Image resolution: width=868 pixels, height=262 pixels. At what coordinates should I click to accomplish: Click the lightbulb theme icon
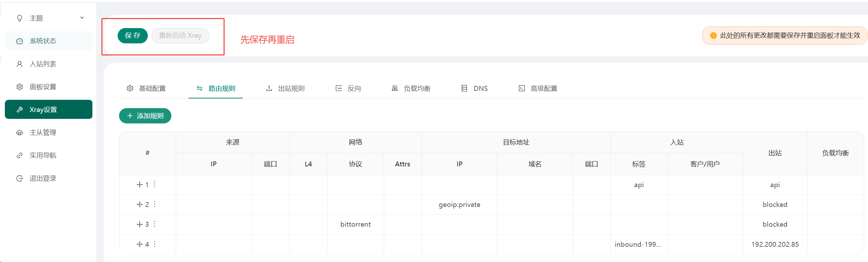click(20, 18)
